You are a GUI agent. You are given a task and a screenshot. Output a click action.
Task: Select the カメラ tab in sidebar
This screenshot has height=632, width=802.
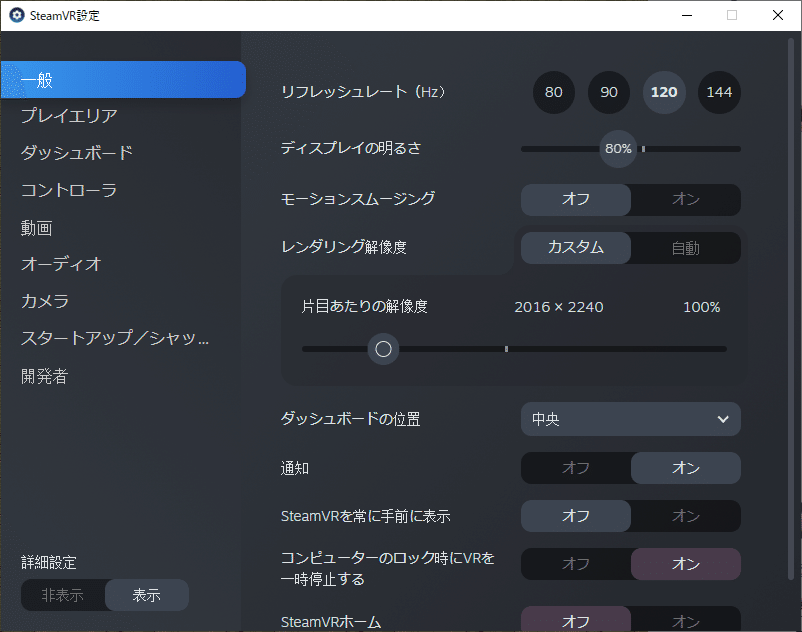coord(45,301)
